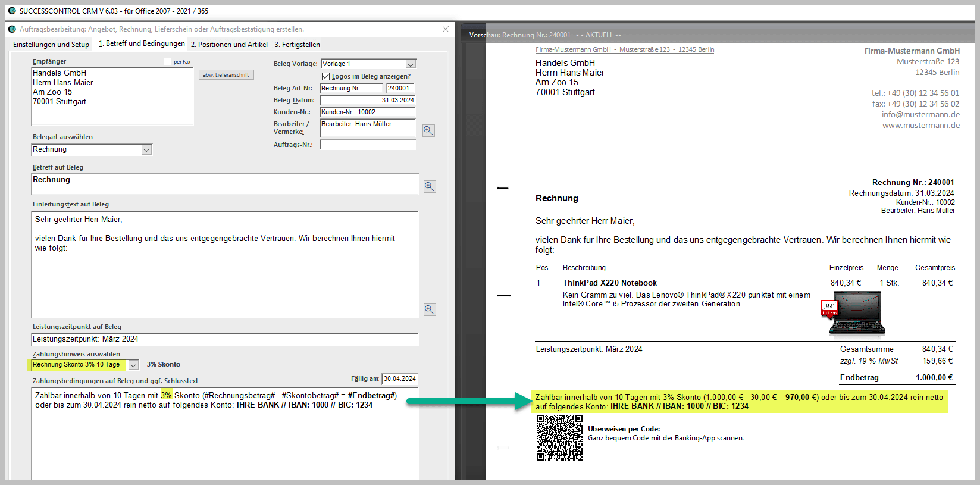The height and width of the screenshot is (485, 980).
Task: Switch to the Einstellungen und Setup tab
Action: (x=51, y=45)
